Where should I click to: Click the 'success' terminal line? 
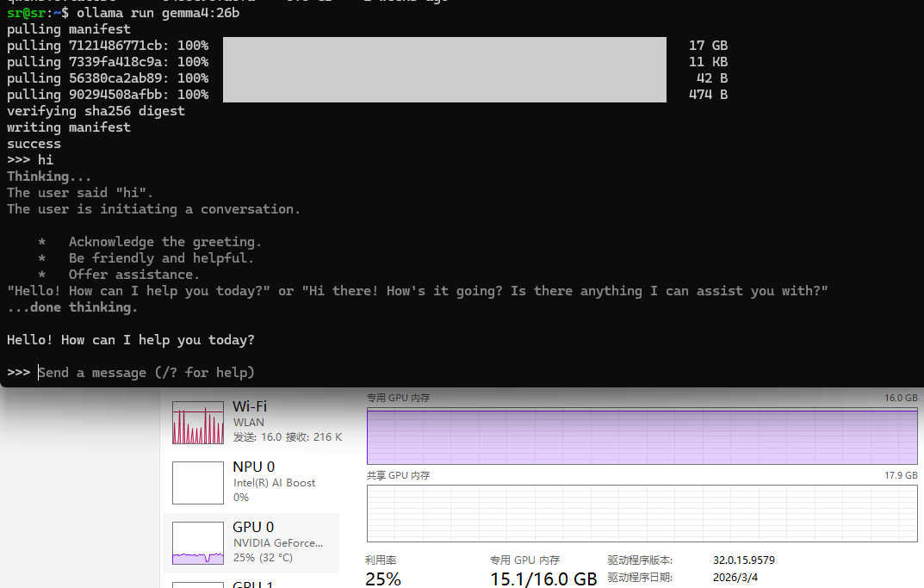tap(34, 144)
